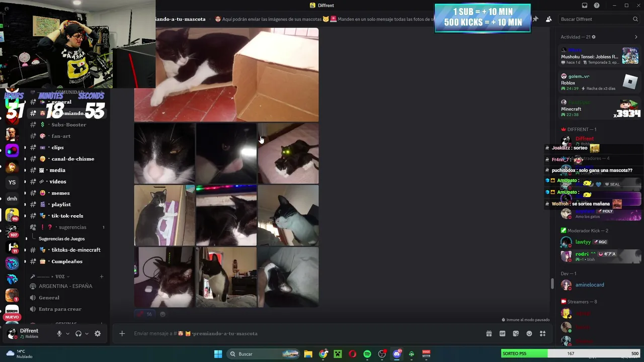
Task: Open the sticker picker
Action: (516, 333)
